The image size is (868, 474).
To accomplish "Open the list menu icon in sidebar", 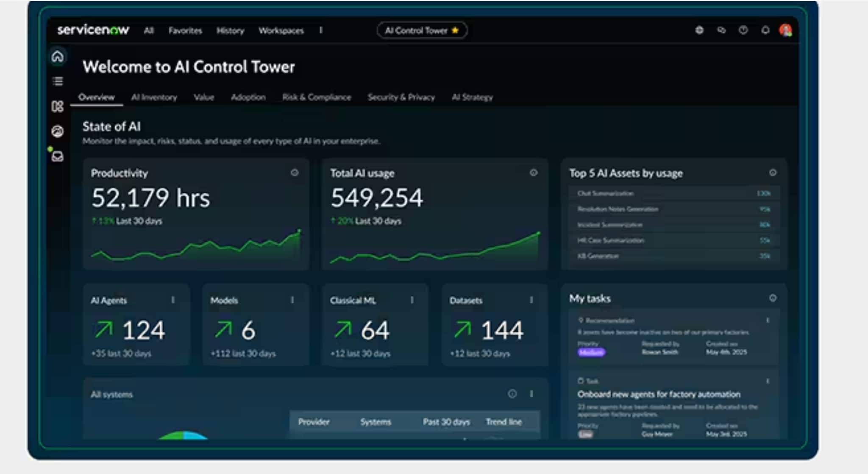I will [58, 81].
